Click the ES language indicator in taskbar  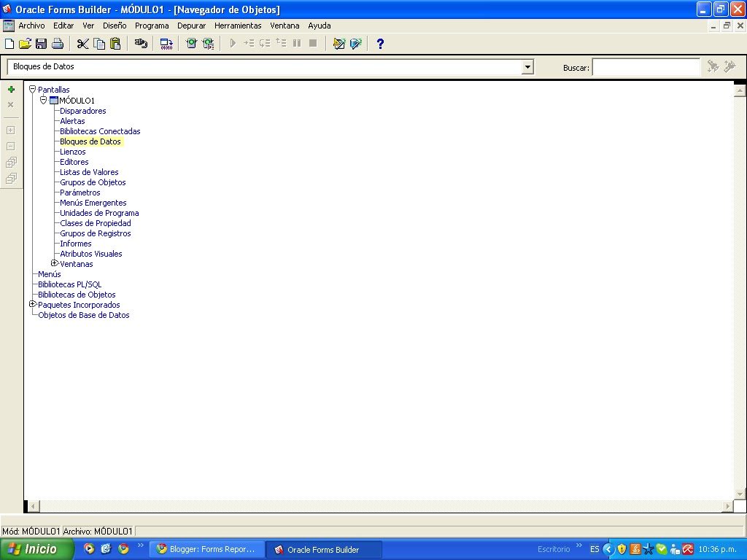pos(595,549)
